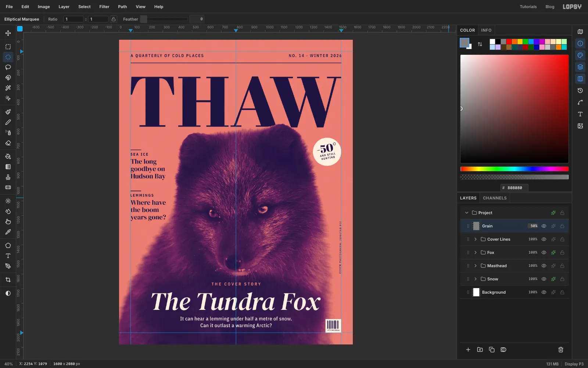Viewport: 588px width, 368px height.
Task: Select the Paint Bucket tool
Action: tap(8, 156)
